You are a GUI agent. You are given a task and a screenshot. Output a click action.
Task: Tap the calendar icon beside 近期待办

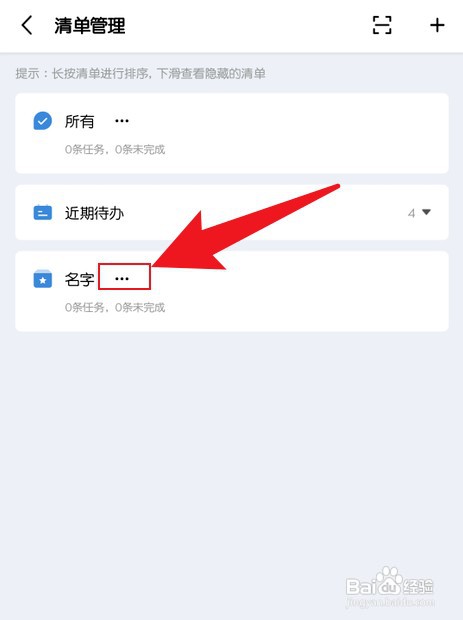[43, 213]
